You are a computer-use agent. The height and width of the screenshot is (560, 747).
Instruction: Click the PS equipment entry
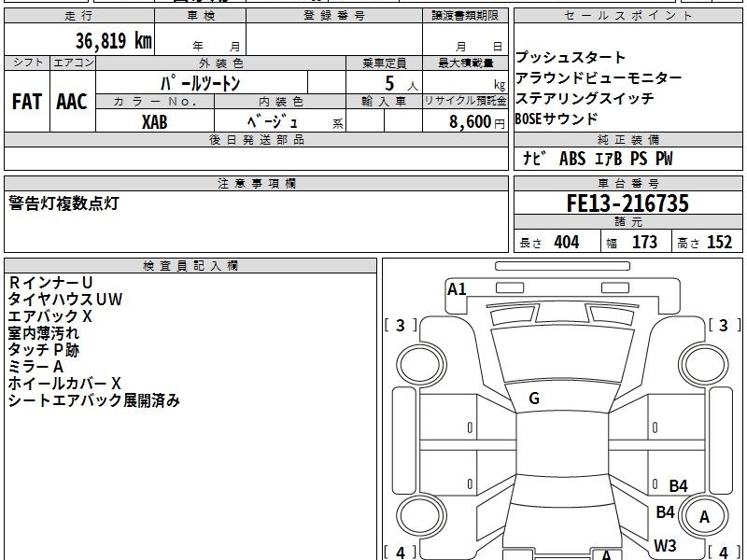(639, 159)
